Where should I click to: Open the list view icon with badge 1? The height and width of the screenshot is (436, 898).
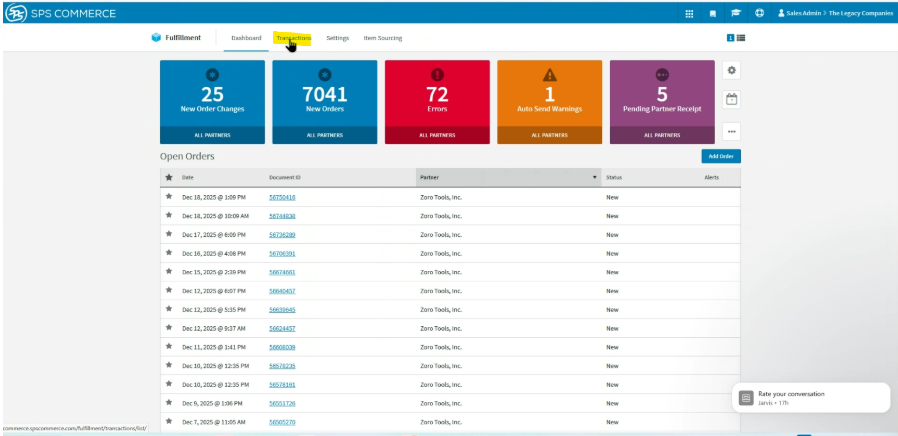click(x=736, y=38)
